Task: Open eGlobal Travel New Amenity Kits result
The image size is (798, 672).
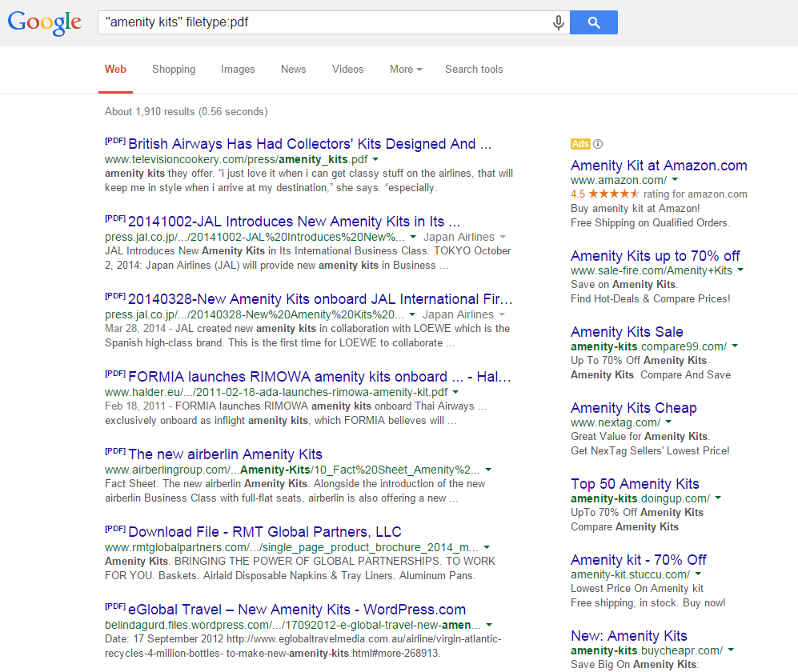Action: (x=297, y=610)
